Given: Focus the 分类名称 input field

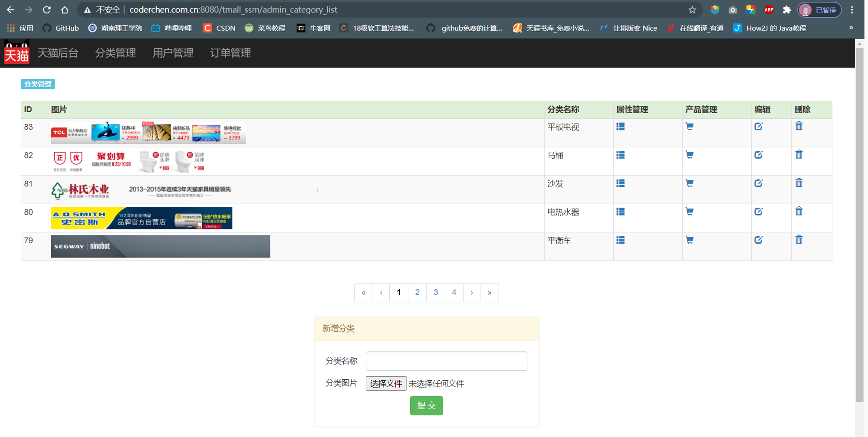Looking at the screenshot, I should click(446, 361).
